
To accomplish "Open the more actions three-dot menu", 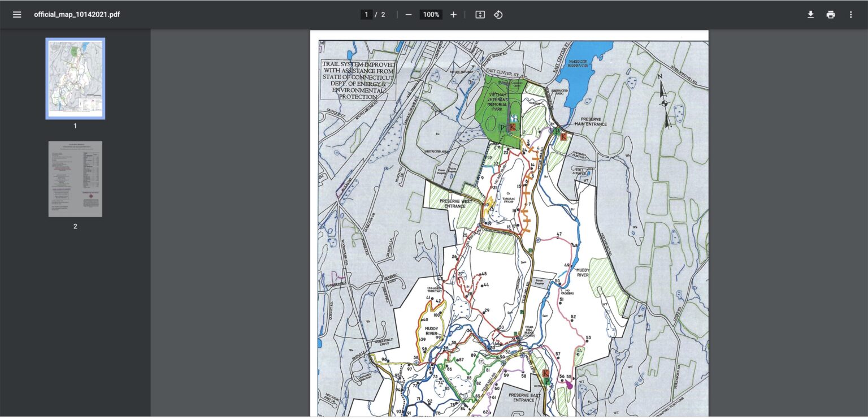I will click(x=850, y=15).
